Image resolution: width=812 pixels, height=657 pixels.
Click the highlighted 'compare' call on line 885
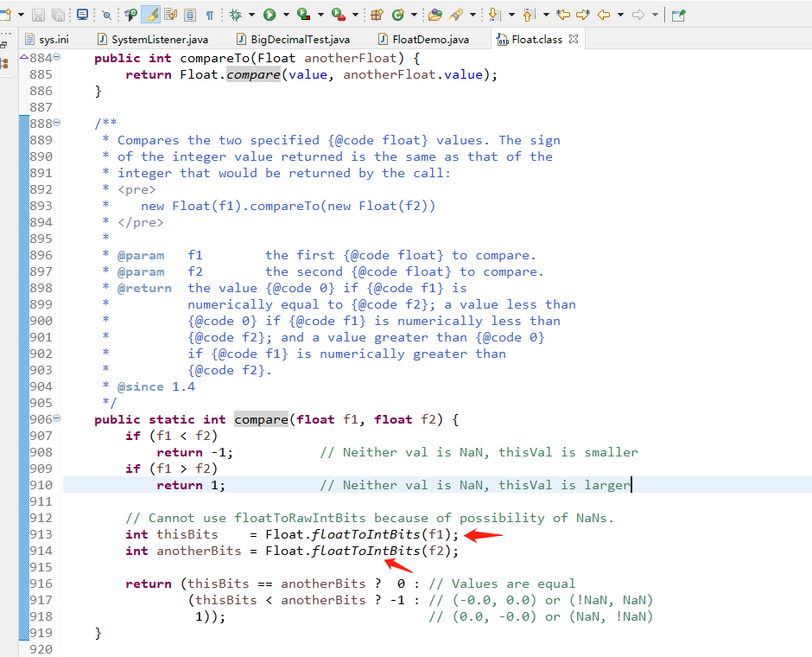(x=253, y=74)
